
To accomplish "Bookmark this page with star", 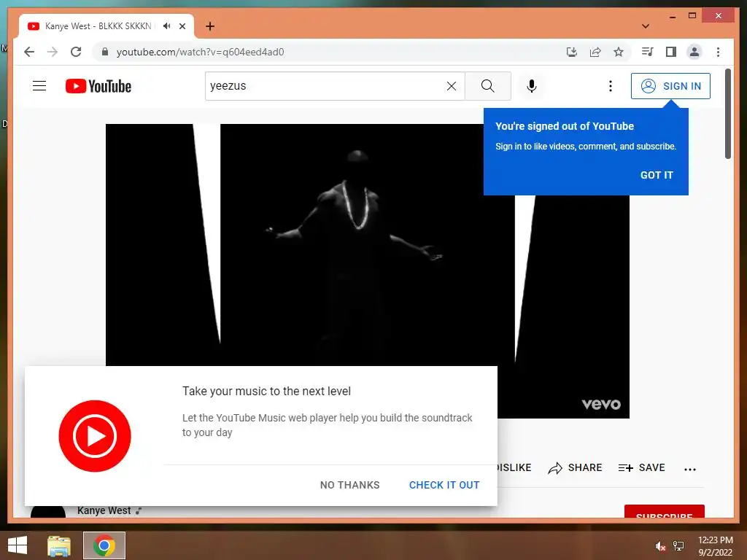I will point(619,52).
